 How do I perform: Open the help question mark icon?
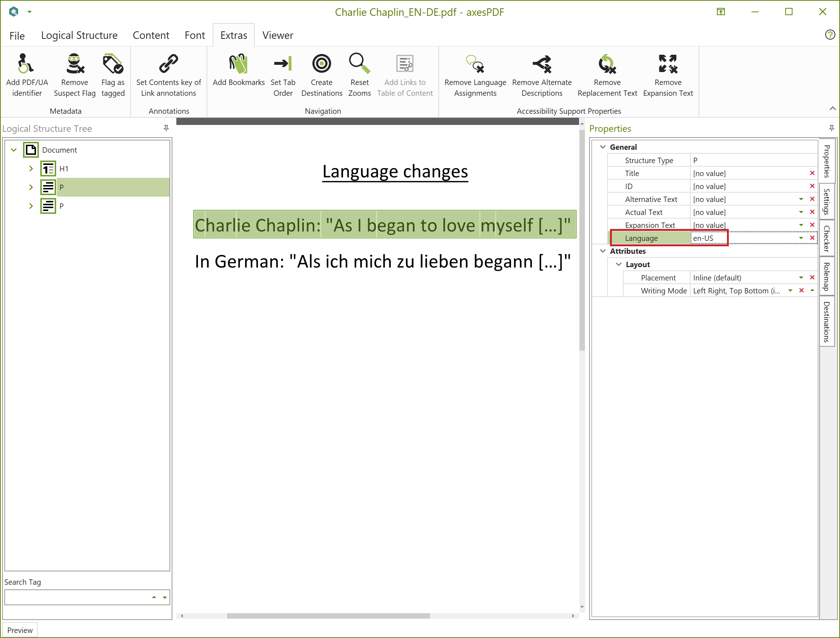830,35
